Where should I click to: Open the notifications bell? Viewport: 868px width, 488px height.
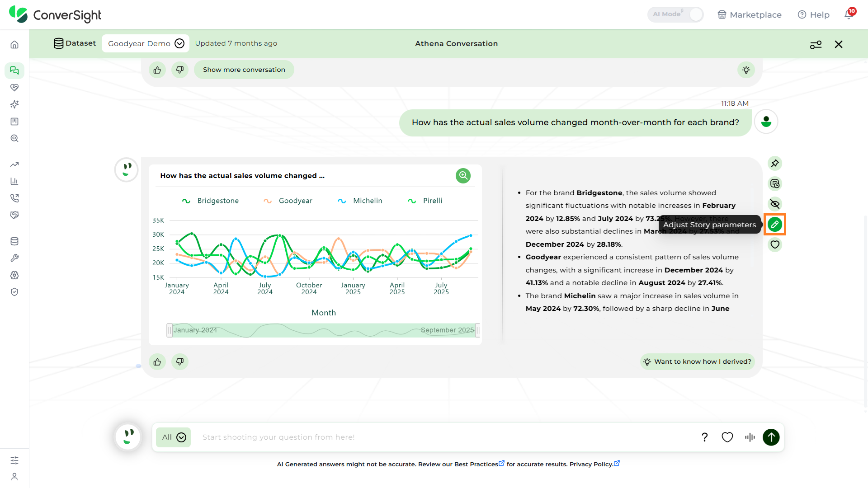(849, 14)
